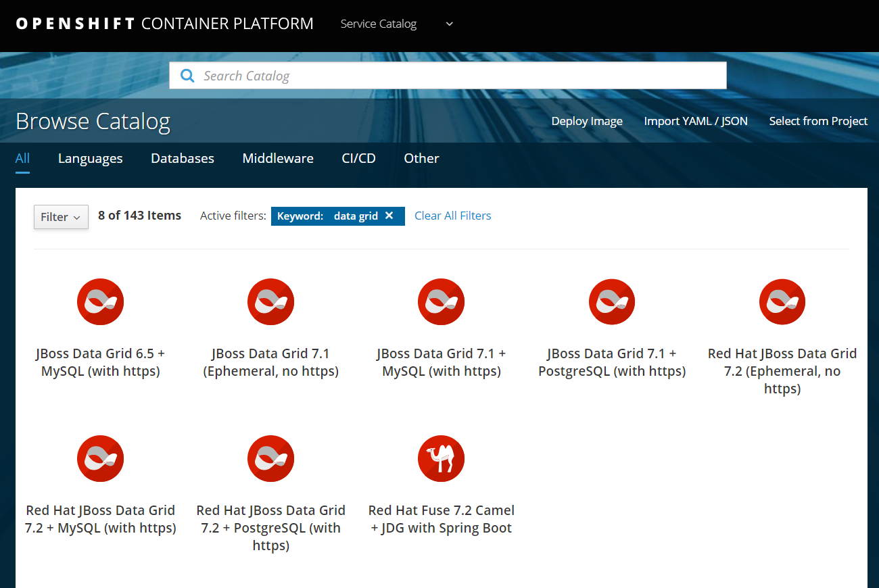Switch to the Languages tab
This screenshot has height=588, width=879.
[91, 158]
